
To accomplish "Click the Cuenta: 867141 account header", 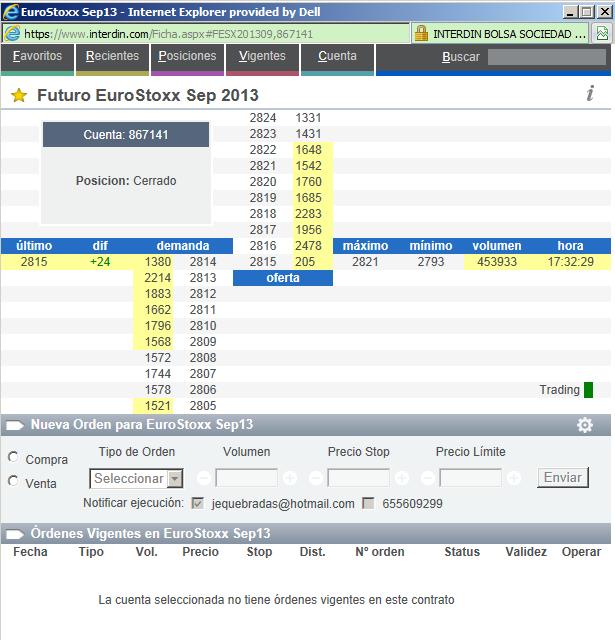I will 126,135.
